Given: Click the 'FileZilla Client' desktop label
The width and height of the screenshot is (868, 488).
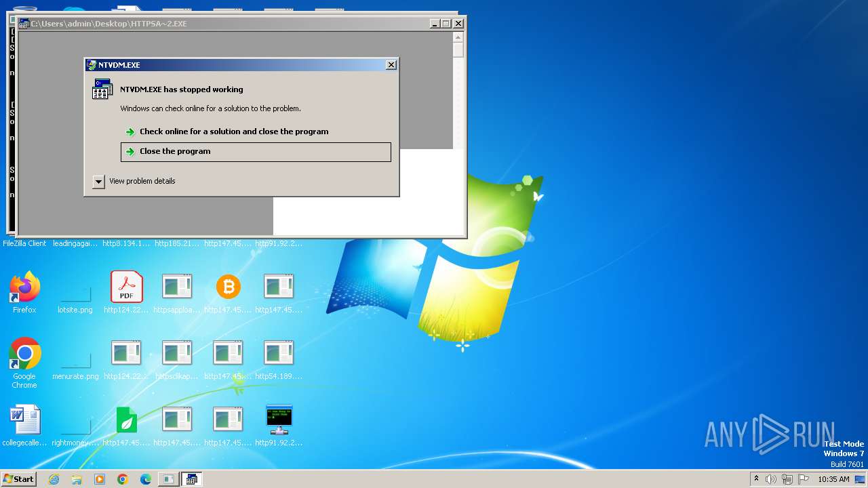Looking at the screenshot, I should [24, 243].
